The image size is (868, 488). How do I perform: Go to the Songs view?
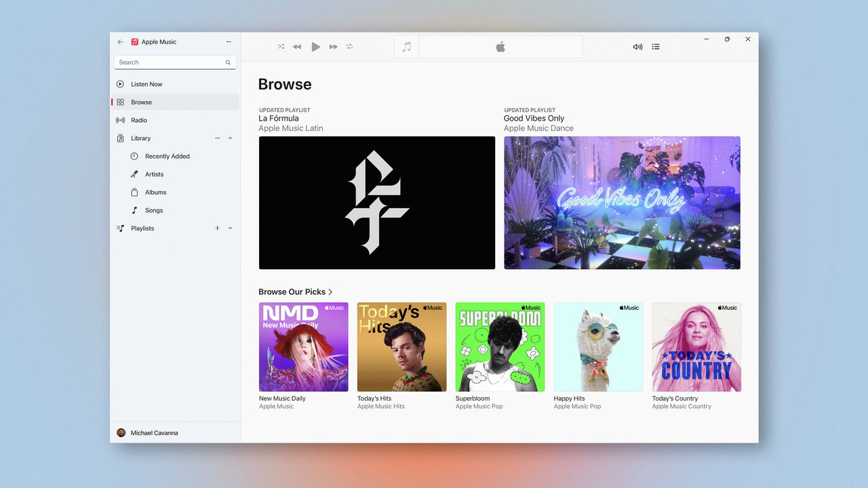(154, 210)
